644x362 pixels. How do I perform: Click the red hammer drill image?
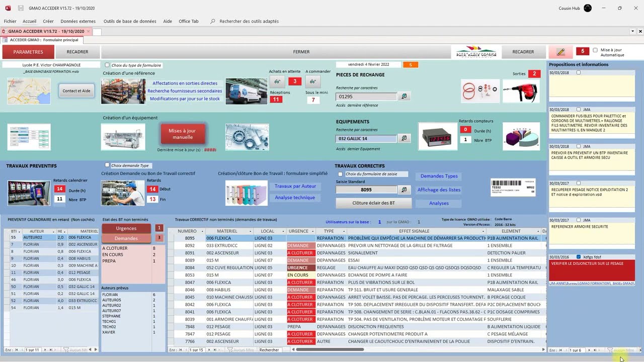(x=521, y=90)
